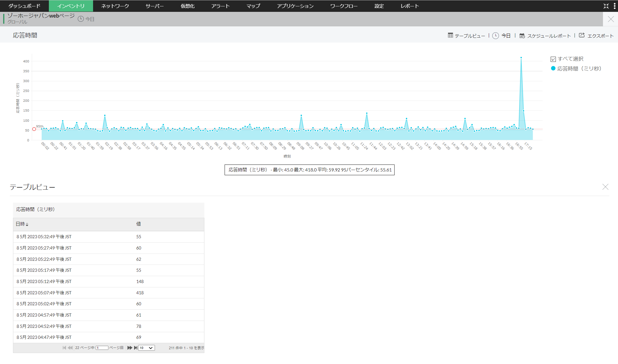
Task: Click the page number input field
Action: [x=102, y=348]
